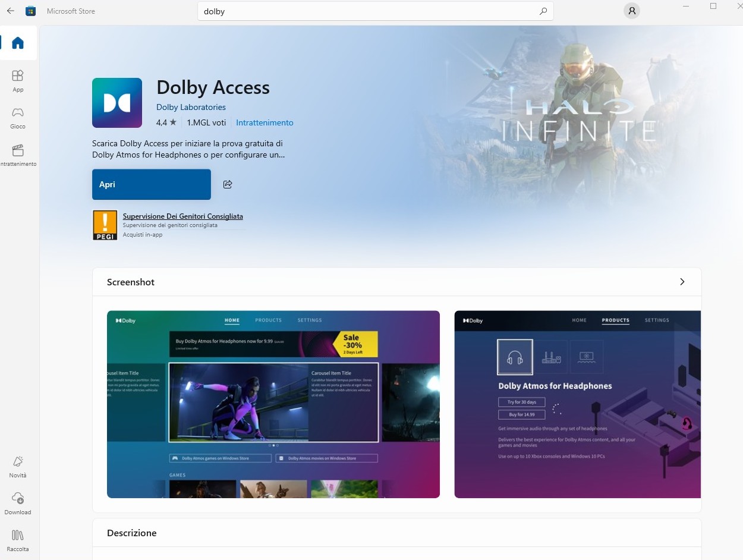The height and width of the screenshot is (560, 743).
Task: Open the Dolby Atmos for Headphones screenshot
Action: click(x=577, y=404)
